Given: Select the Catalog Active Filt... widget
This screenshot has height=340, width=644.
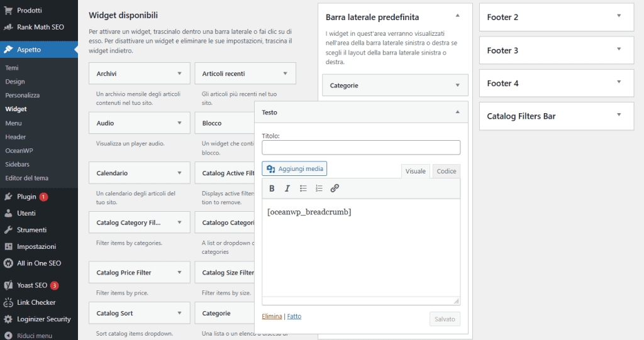Looking at the screenshot, I should coord(225,173).
